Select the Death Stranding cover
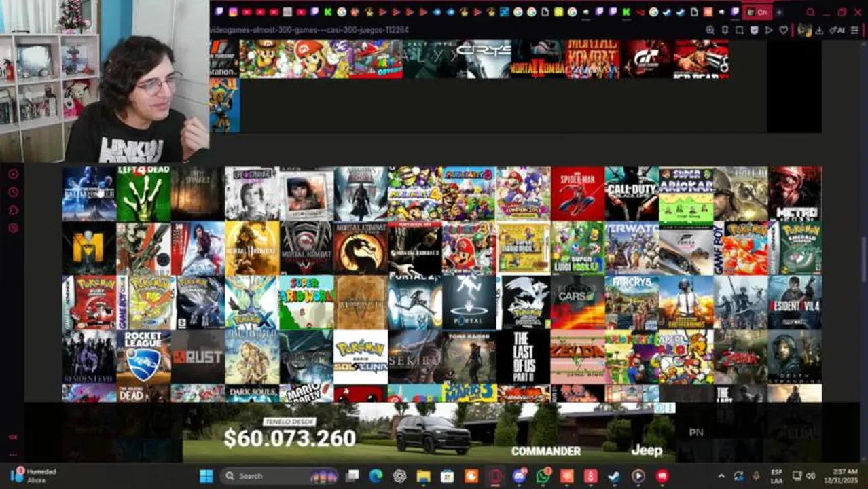 (x=795, y=357)
